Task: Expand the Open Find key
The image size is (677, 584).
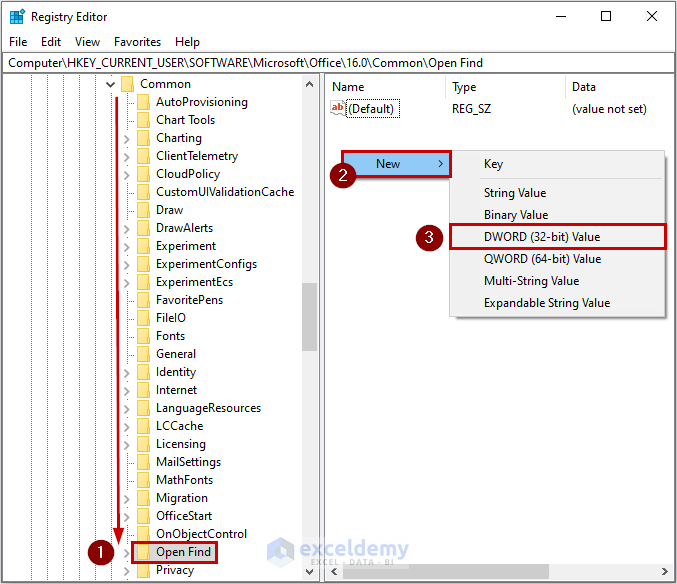Action: [x=127, y=552]
